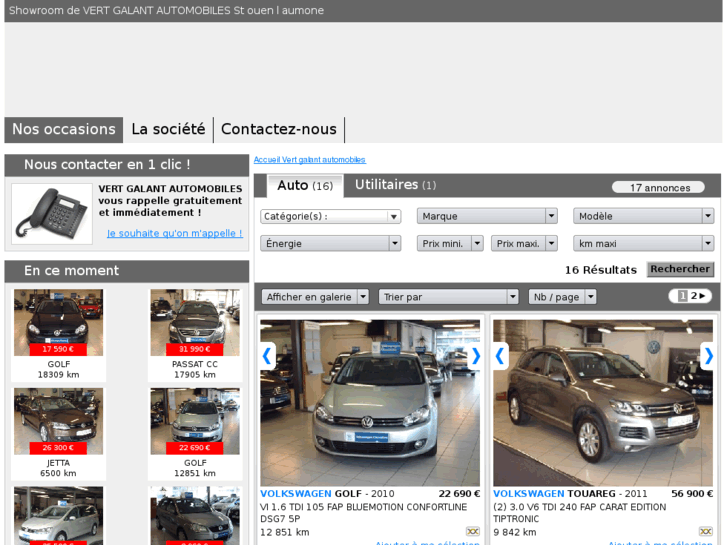
Task: Show previous photo of the Touareg listing
Action: click(x=500, y=355)
